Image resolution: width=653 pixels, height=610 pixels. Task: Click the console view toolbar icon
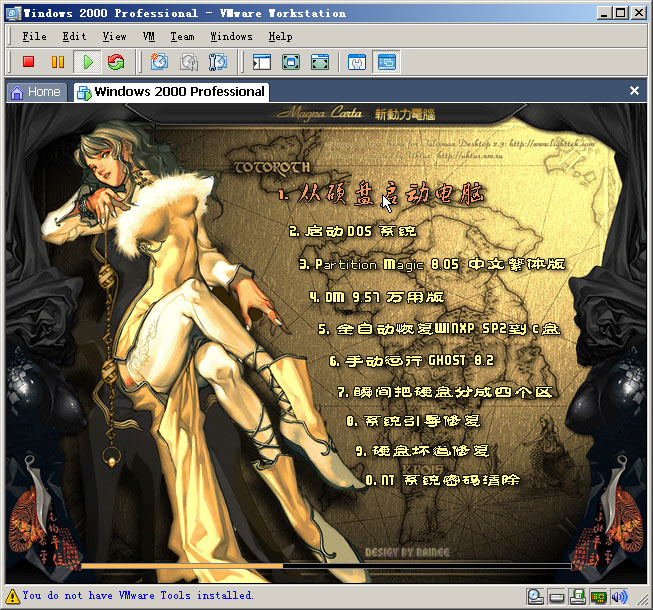[386, 62]
